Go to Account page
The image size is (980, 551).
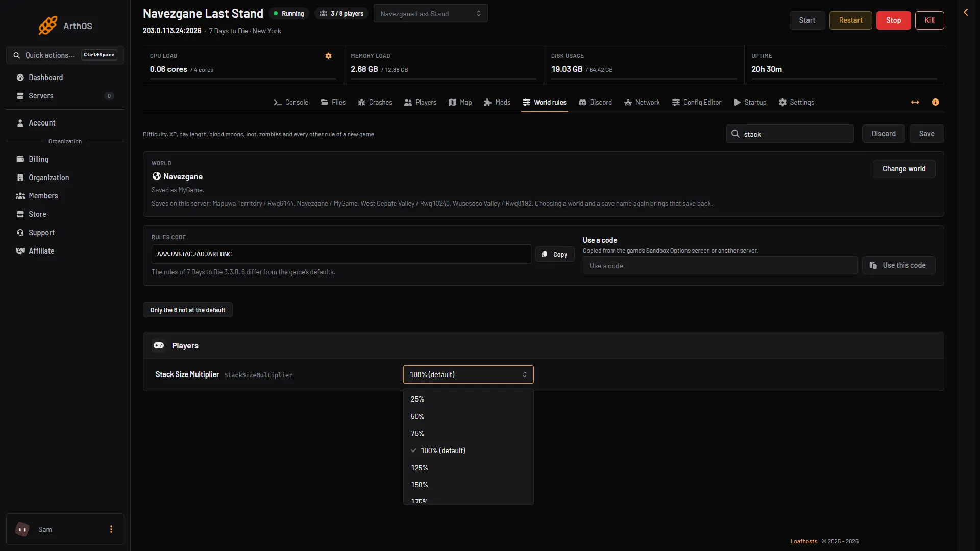click(x=65, y=123)
